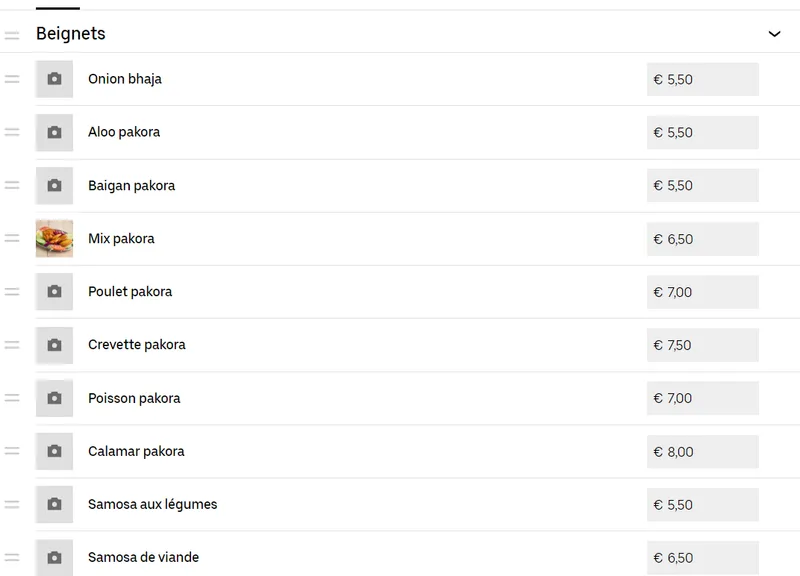The width and height of the screenshot is (800, 576).
Task: Click the Beignets category title
Action: [x=71, y=34]
